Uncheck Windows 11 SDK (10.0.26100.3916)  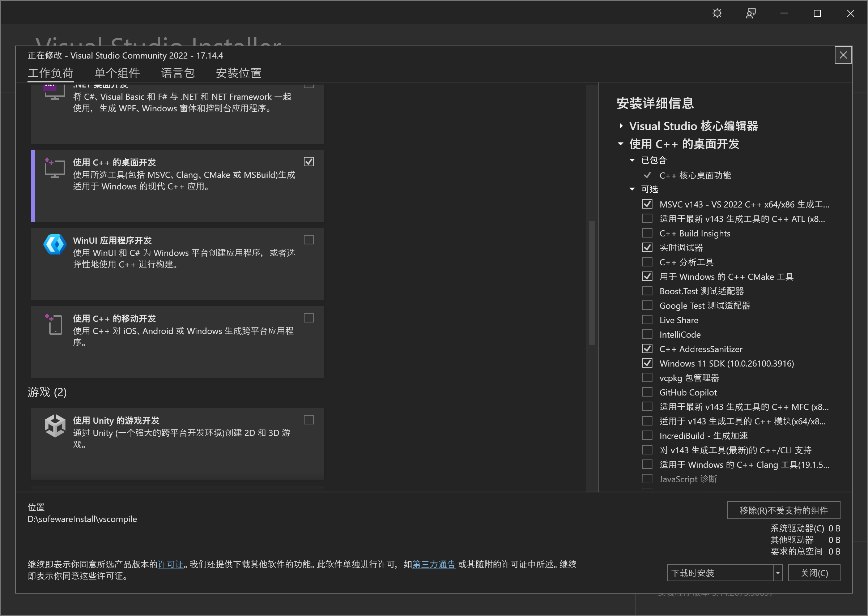[647, 363]
